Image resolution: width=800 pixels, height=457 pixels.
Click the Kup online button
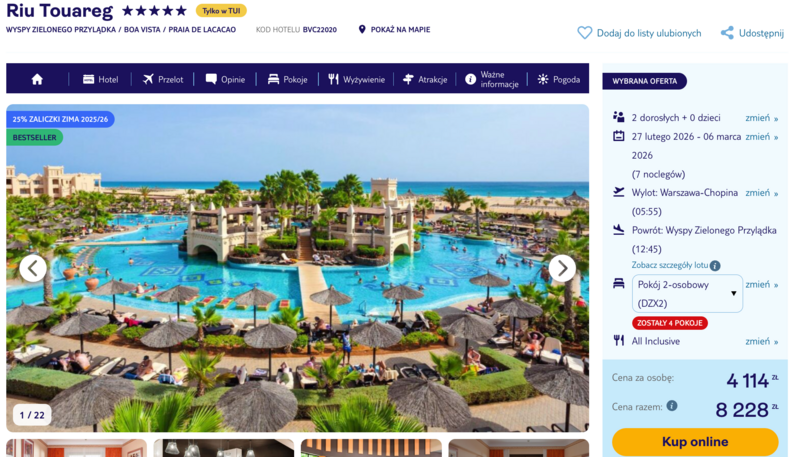click(x=695, y=442)
